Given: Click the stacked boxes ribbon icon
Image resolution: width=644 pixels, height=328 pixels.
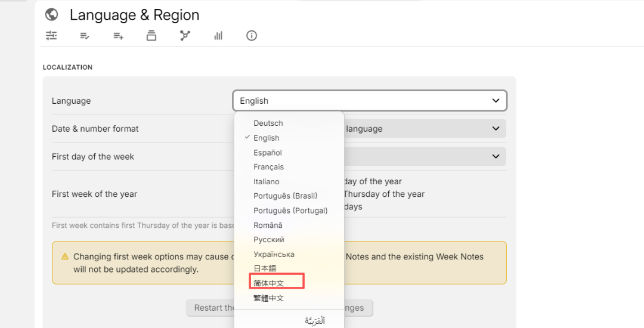Looking at the screenshot, I should click(151, 36).
